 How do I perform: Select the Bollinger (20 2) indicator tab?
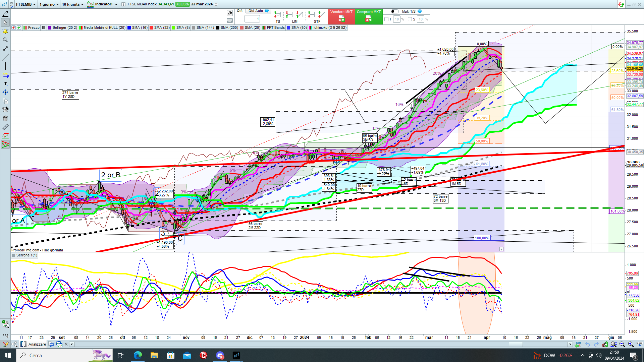tap(62, 28)
